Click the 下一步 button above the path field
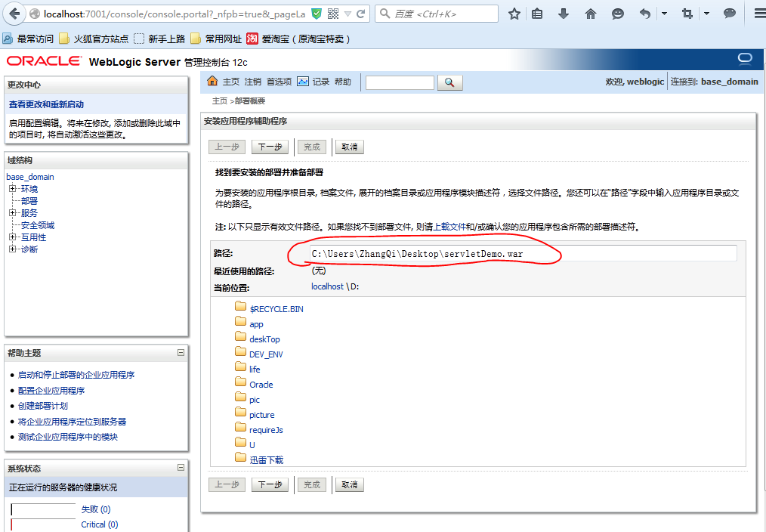Image resolution: width=766 pixels, height=532 pixels. pos(270,147)
